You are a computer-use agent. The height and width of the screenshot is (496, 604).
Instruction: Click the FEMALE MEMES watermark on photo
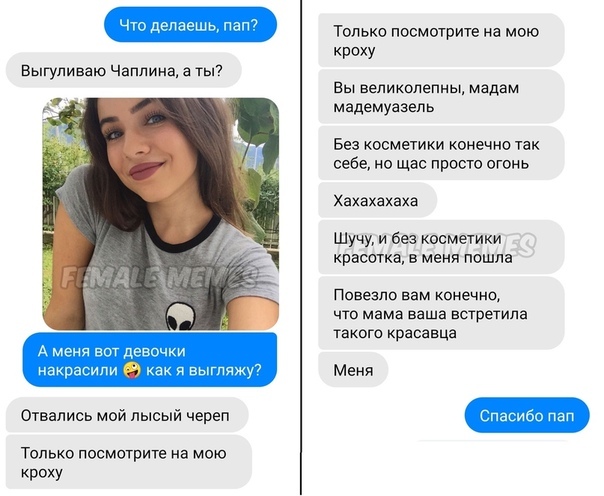[159, 277]
